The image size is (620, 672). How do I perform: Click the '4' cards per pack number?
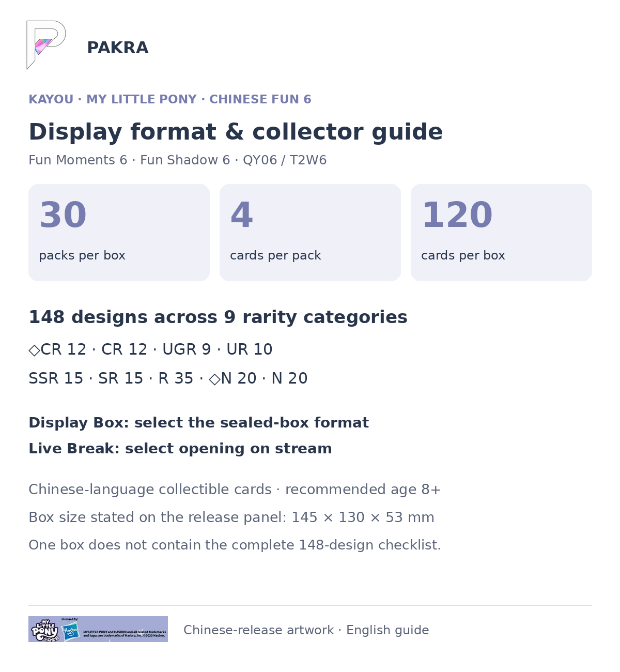pos(242,216)
